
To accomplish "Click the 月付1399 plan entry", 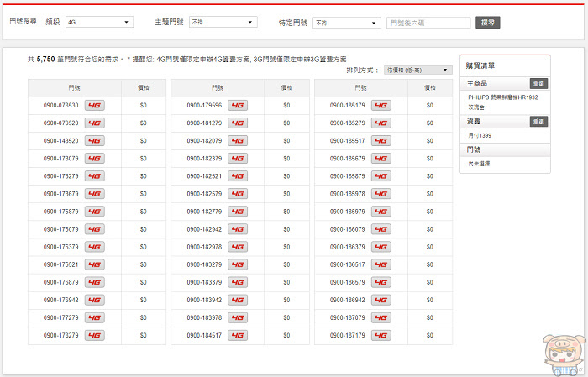I will point(480,135).
